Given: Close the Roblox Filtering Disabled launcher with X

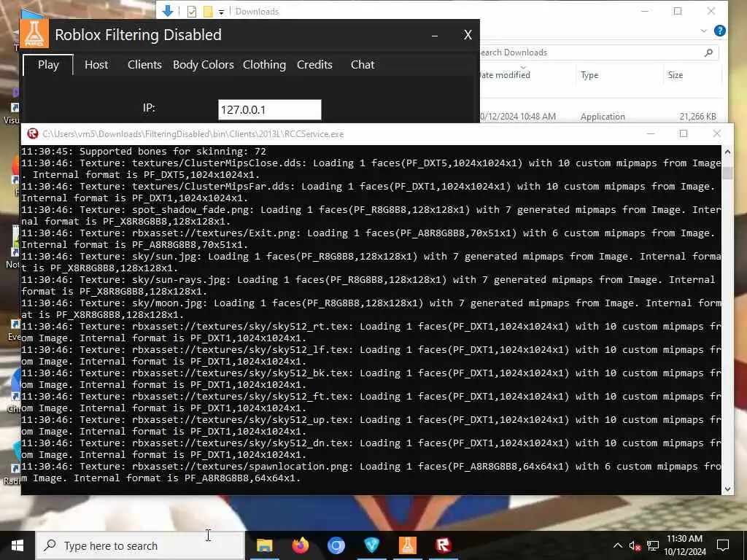Looking at the screenshot, I should pyautogui.click(x=468, y=35).
